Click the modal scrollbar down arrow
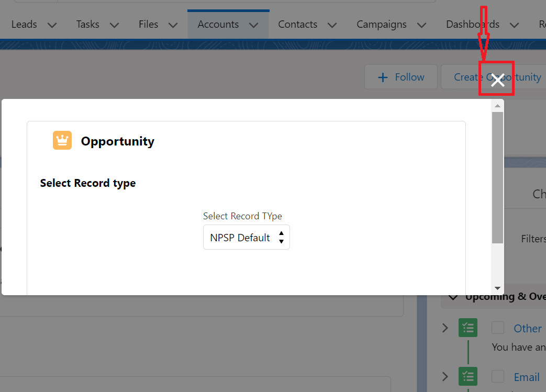 click(498, 288)
